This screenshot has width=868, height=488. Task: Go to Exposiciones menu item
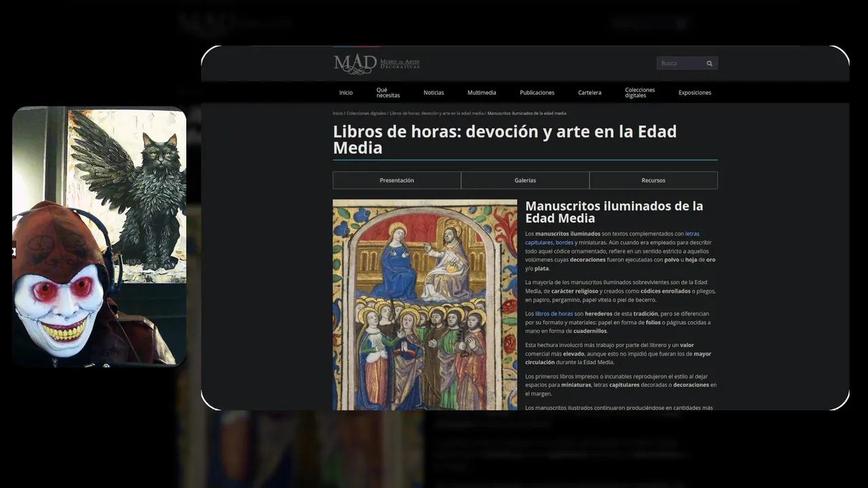[x=694, y=93]
